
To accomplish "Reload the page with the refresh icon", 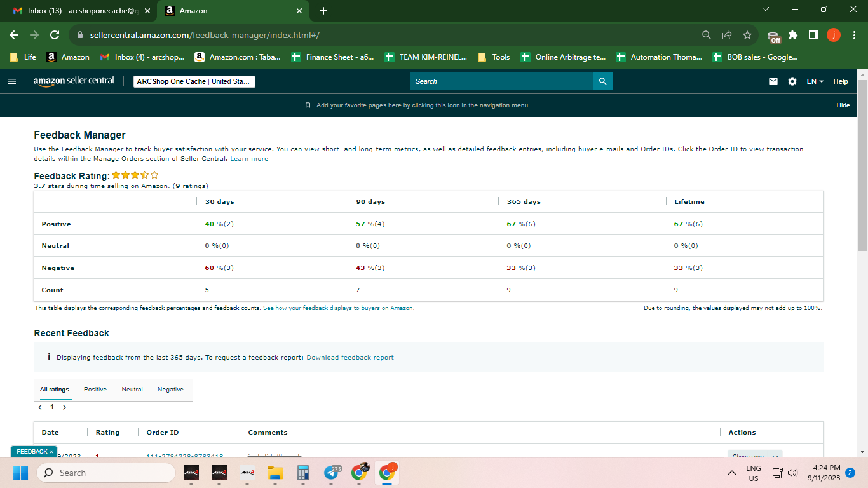I will click(55, 35).
